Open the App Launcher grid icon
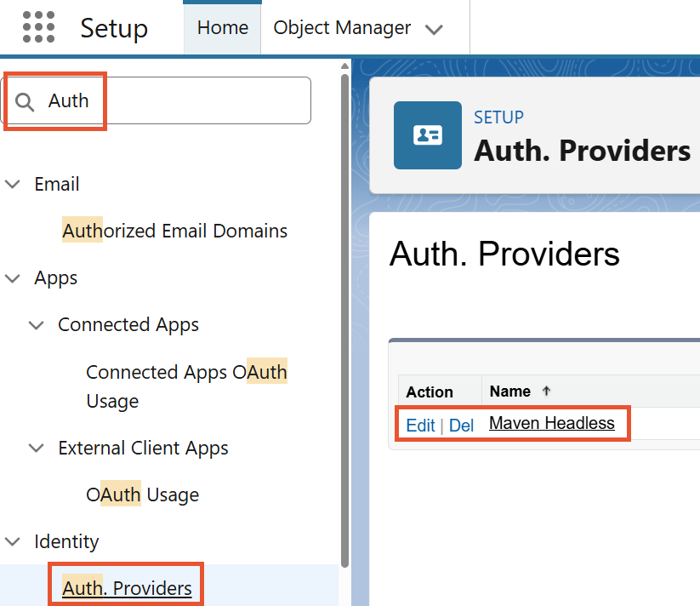The width and height of the screenshot is (700, 606). tap(38, 27)
